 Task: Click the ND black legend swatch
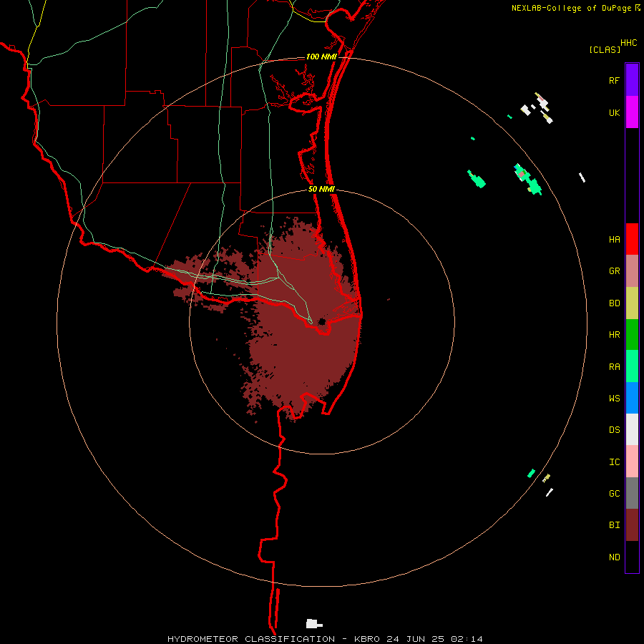pyautogui.click(x=632, y=557)
